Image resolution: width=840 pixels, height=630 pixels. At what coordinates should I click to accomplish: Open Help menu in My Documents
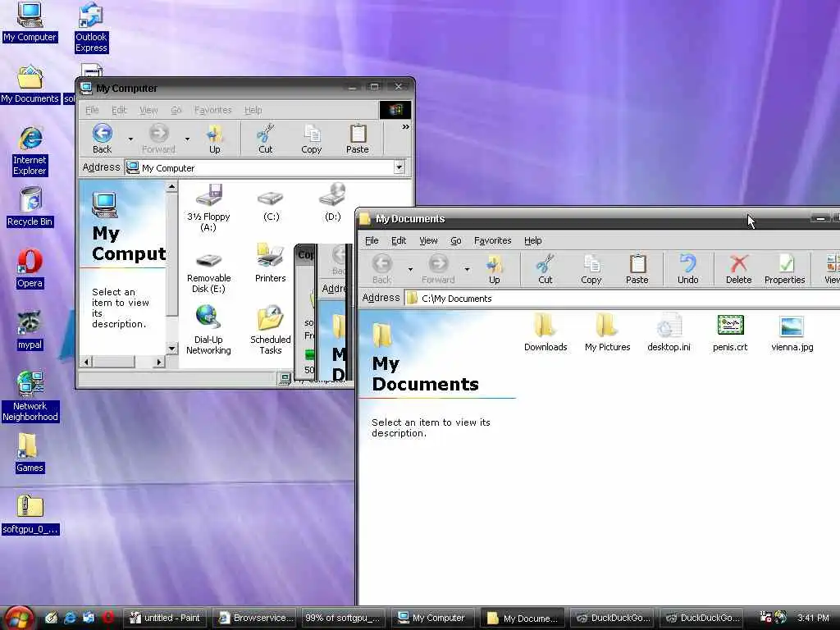532,240
